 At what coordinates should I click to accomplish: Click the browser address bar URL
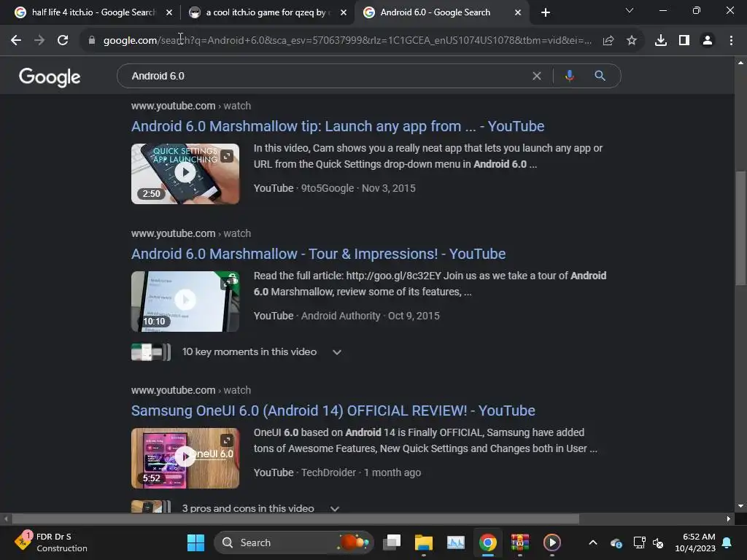click(347, 41)
